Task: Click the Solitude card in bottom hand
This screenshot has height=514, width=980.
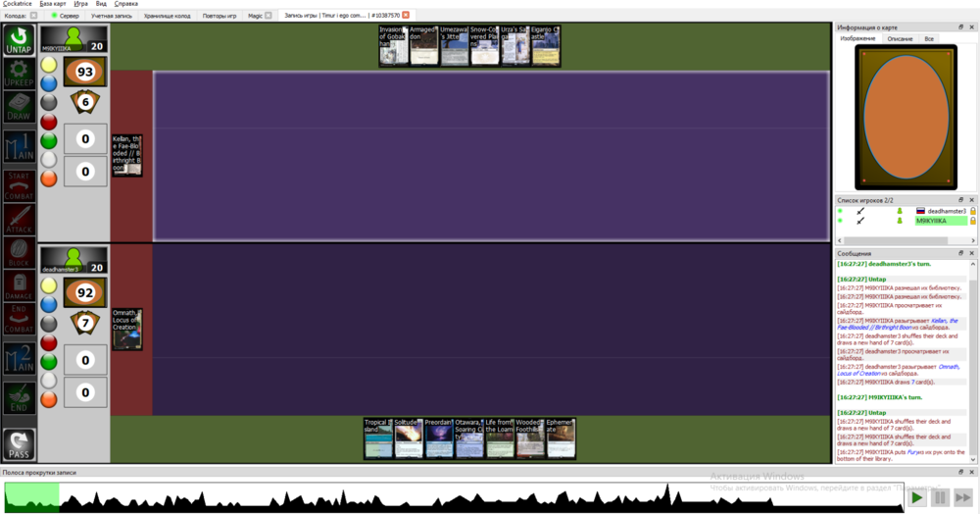Action: (x=409, y=437)
